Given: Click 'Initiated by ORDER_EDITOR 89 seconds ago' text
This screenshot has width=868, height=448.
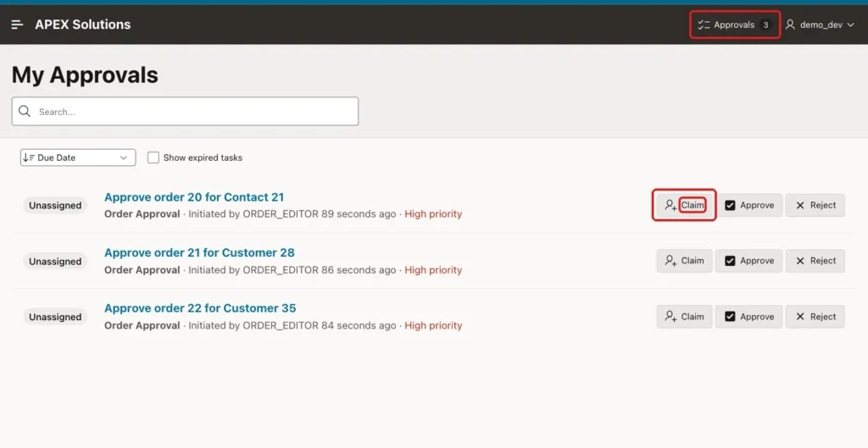Looking at the screenshot, I should [292, 214].
